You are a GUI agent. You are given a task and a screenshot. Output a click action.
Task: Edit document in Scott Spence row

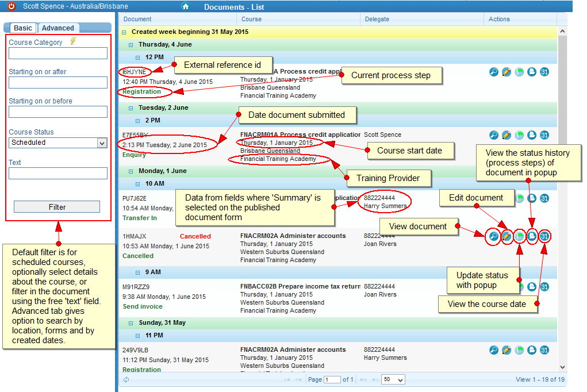tap(507, 135)
